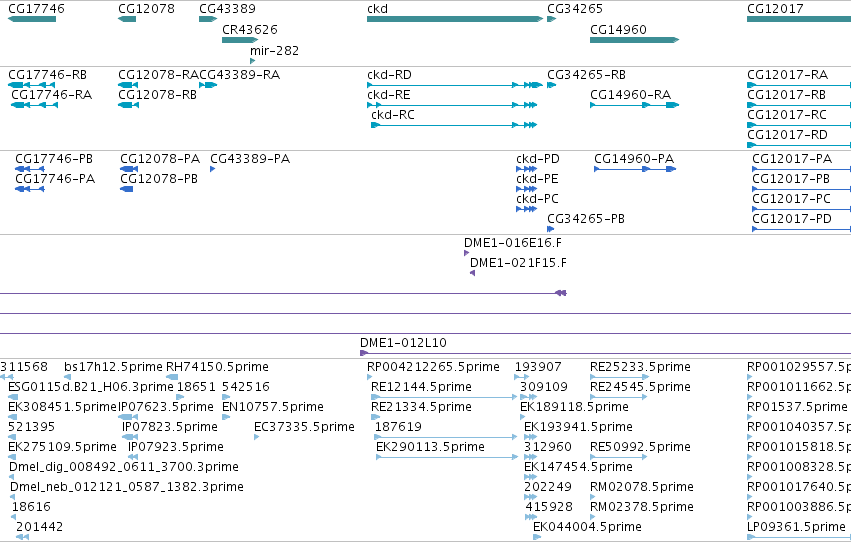Image resolution: width=851 pixels, height=542 pixels.
Task: Click protein CG34265-PB label
Action: click(x=586, y=219)
